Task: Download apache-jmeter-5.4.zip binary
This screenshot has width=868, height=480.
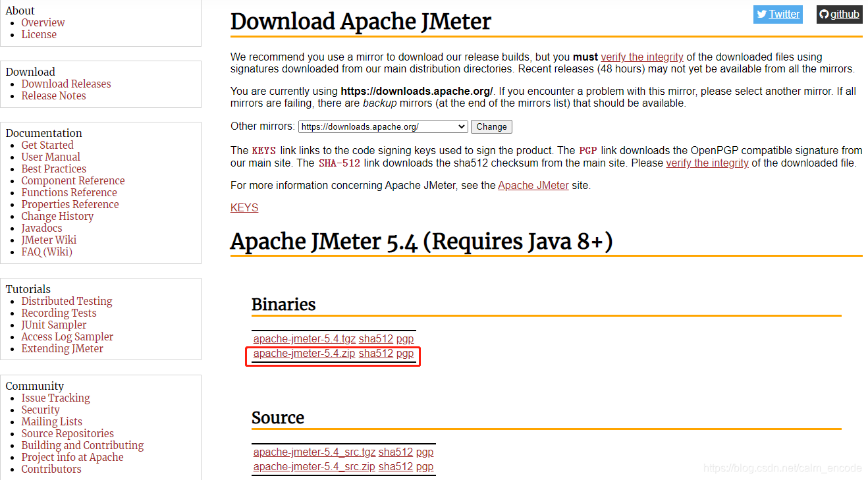Action: pos(304,354)
